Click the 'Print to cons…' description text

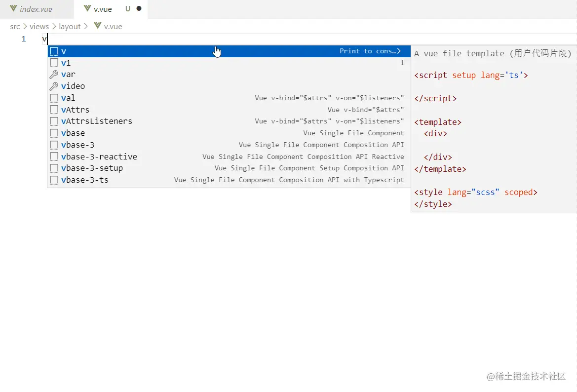367,51
